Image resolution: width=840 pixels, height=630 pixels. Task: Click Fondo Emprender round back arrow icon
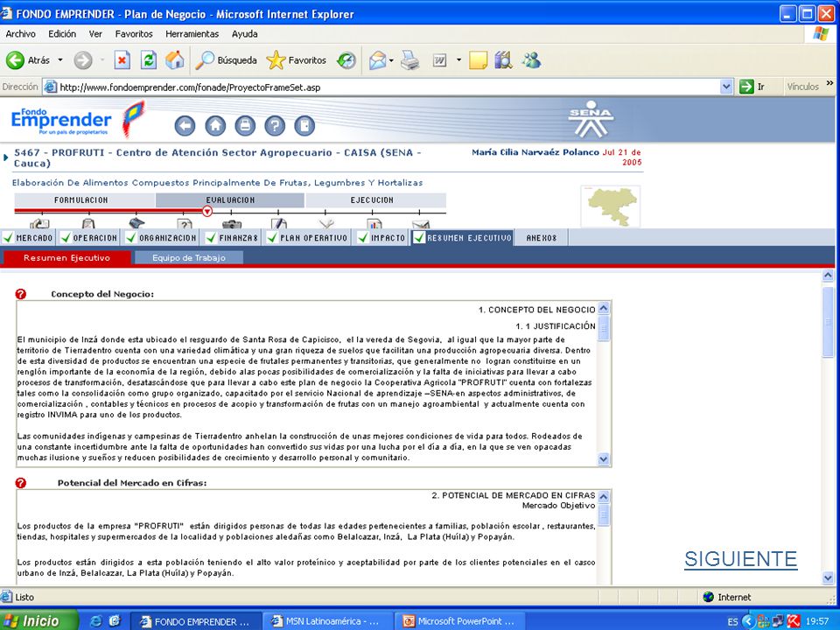(185, 126)
